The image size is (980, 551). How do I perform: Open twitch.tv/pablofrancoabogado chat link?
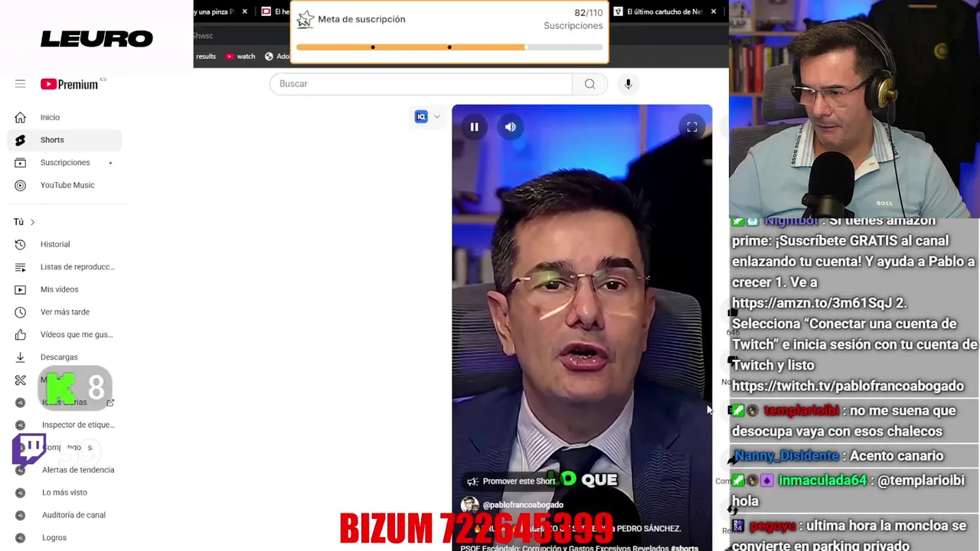[x=848, y=386]
